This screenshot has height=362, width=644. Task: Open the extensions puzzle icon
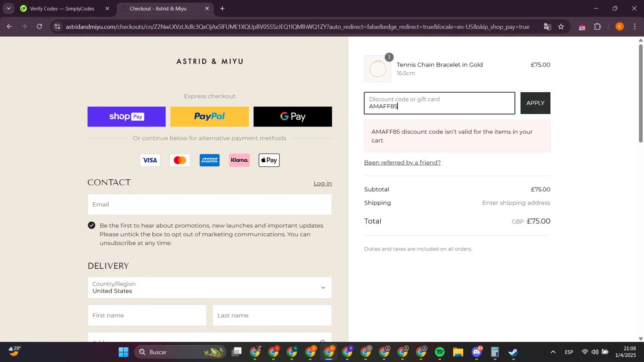click(x=598, y=27)
